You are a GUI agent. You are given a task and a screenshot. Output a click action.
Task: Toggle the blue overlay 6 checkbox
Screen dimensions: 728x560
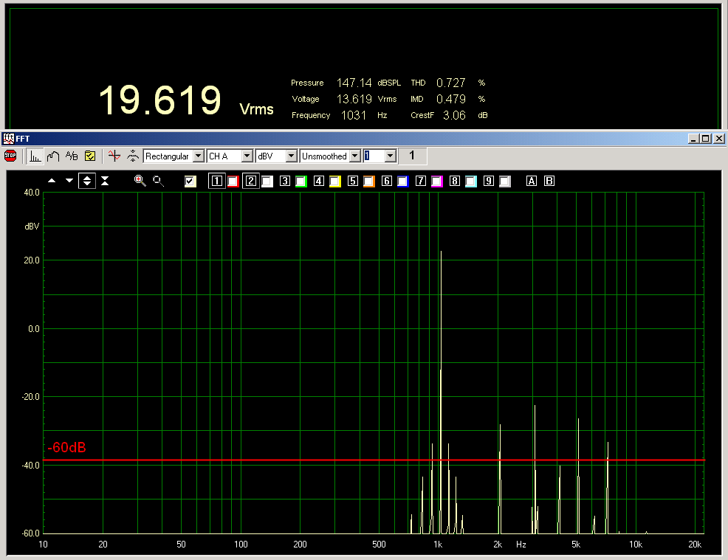(402, 182)
